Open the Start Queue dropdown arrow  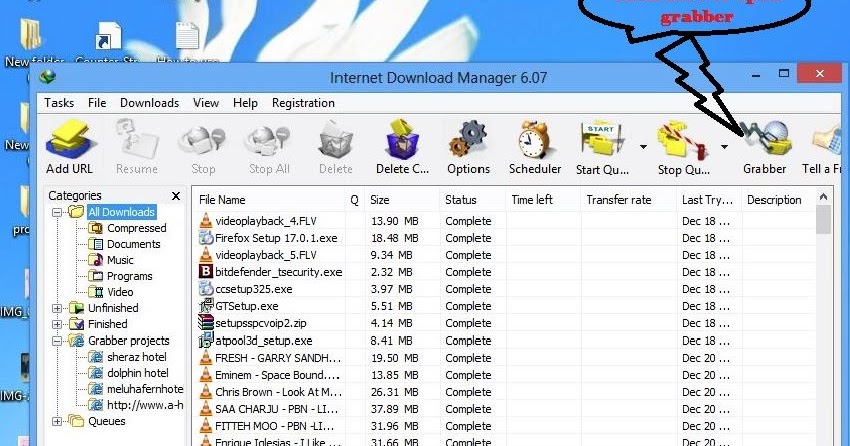[643, 146]
